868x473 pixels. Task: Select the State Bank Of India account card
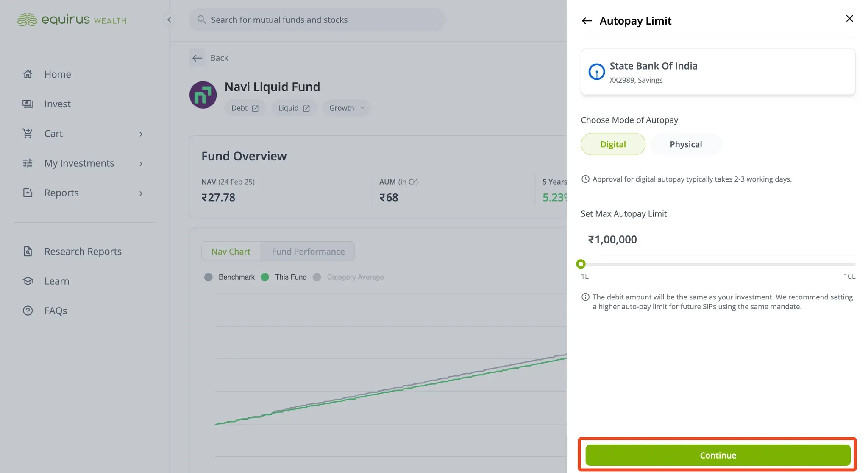pos(718,72)
